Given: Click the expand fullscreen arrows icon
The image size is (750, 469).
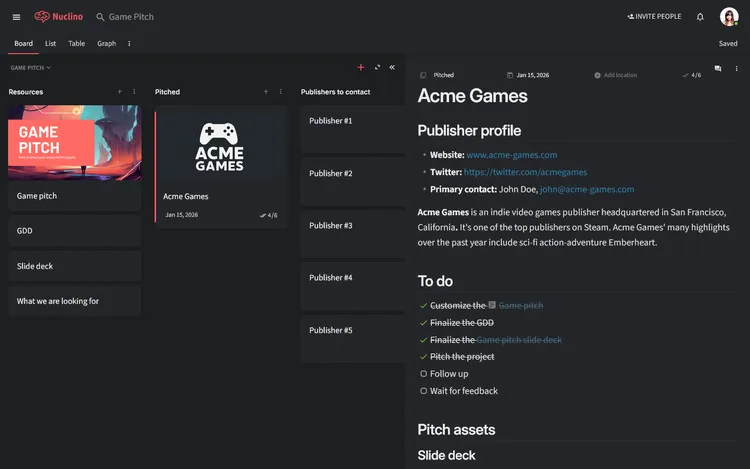Looking at the screenshot, I should (377, 67).
